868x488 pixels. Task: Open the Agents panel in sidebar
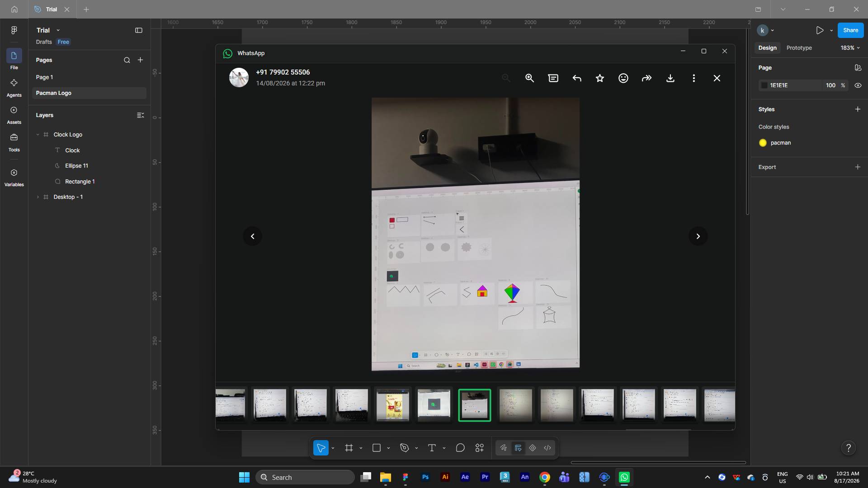point(14,88)
